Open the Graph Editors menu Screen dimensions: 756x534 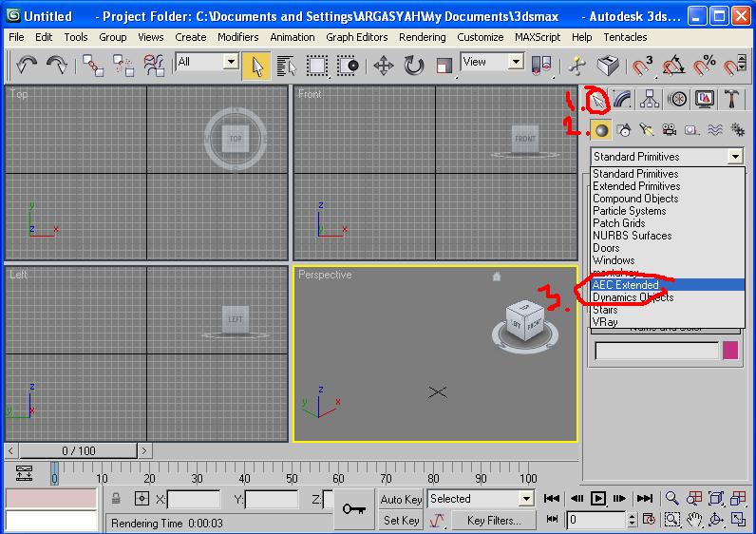tap(356, 37)
